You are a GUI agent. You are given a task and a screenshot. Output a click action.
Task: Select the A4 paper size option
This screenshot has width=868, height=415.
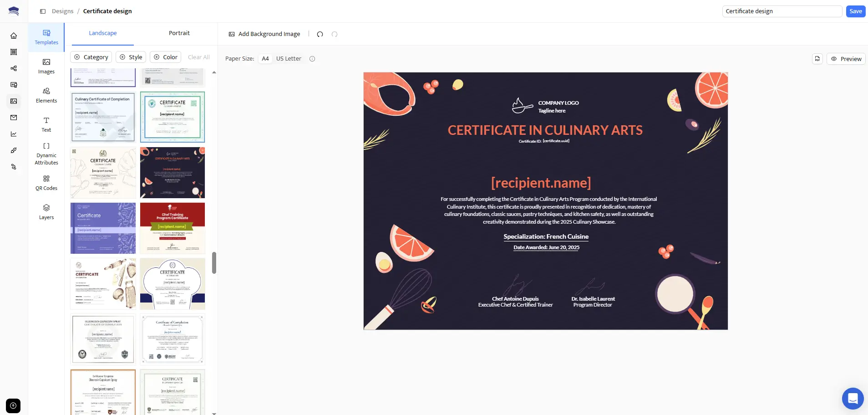pos(265,58)
